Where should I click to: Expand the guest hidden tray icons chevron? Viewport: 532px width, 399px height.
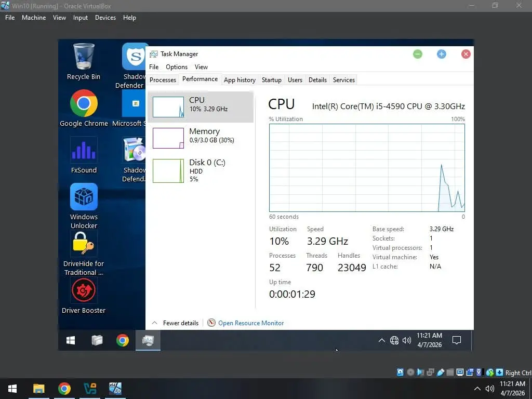coord(382,340)
